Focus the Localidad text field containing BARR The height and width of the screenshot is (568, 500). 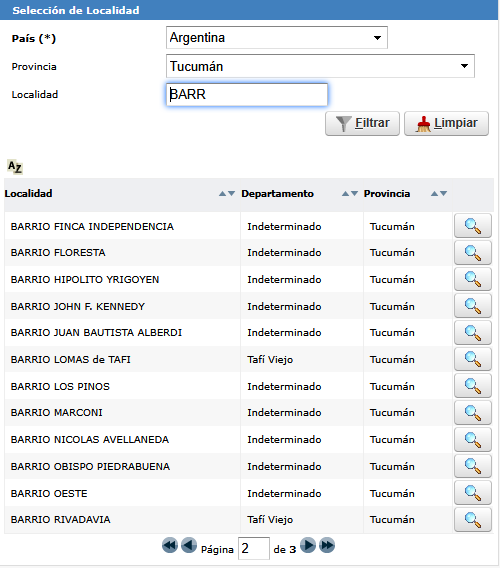click(247, 95)
